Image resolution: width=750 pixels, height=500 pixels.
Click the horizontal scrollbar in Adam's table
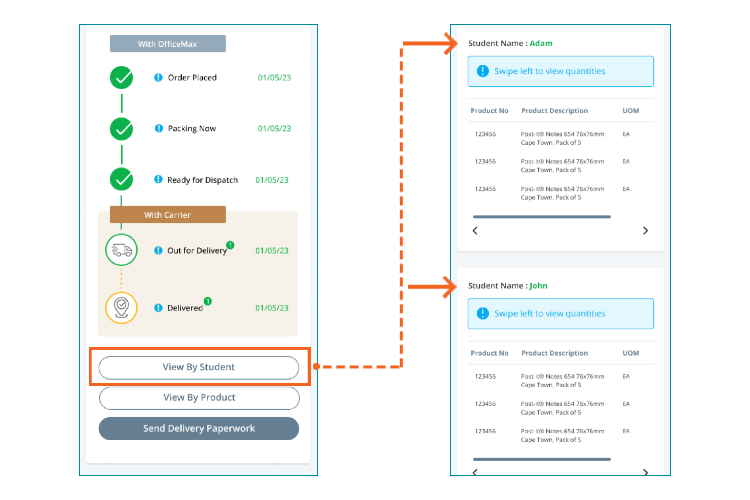click(541, 217)
